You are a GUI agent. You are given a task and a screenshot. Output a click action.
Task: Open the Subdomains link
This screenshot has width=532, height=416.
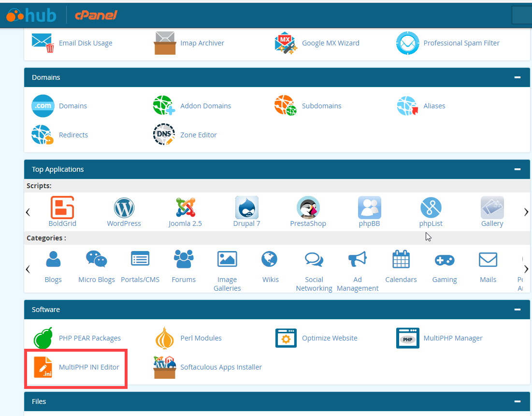321,106
